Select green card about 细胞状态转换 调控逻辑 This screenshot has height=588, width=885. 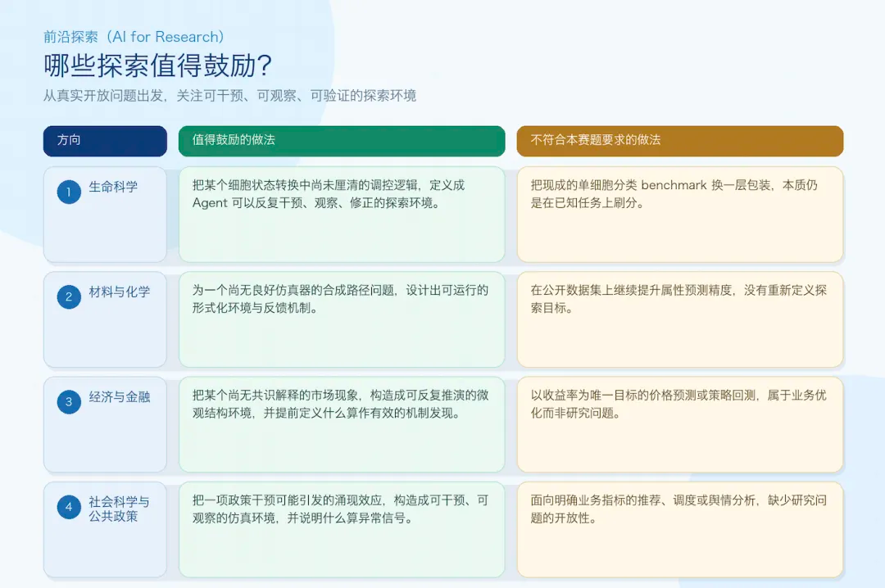(x=342, y=215)
